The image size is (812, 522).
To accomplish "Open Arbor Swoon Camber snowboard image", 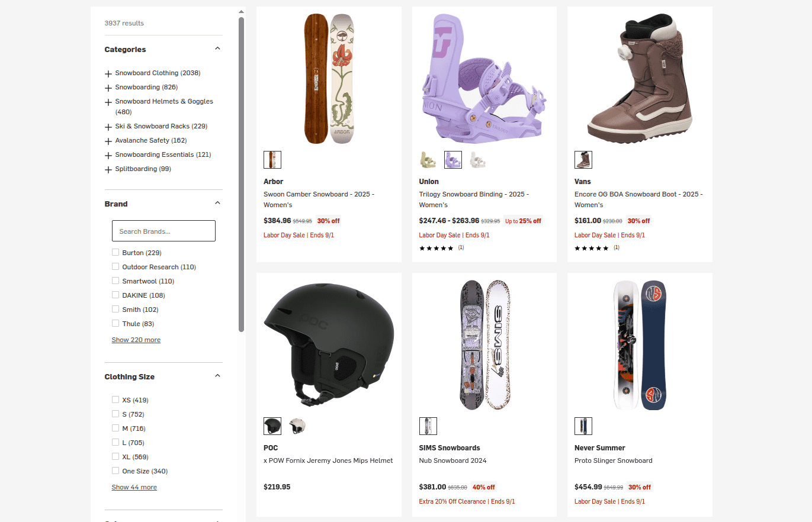I will [329, 79].
